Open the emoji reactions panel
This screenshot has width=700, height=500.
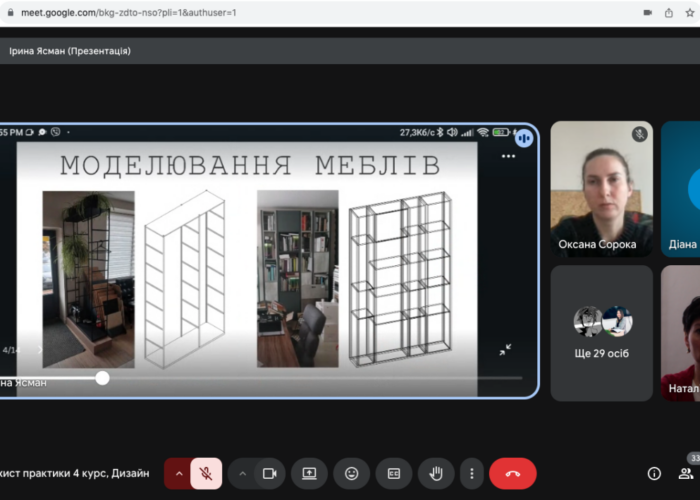352,473
